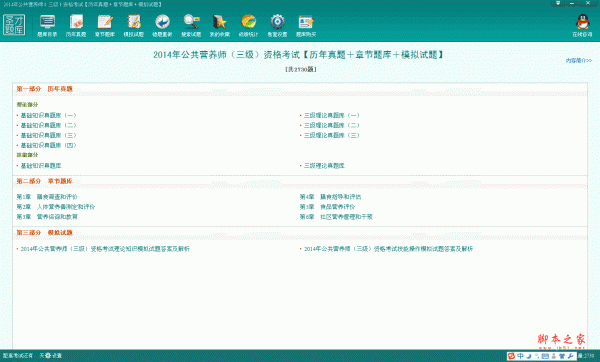Screen dimensions: 600x362
Task: Open the IME wrench tools icon
Action: click(x=570, y=356)
